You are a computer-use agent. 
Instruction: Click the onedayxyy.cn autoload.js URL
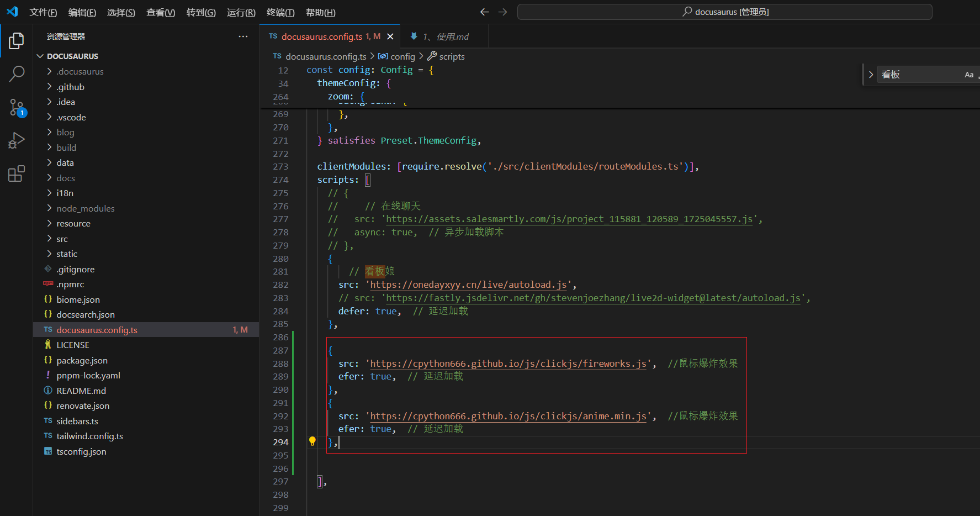468,285
